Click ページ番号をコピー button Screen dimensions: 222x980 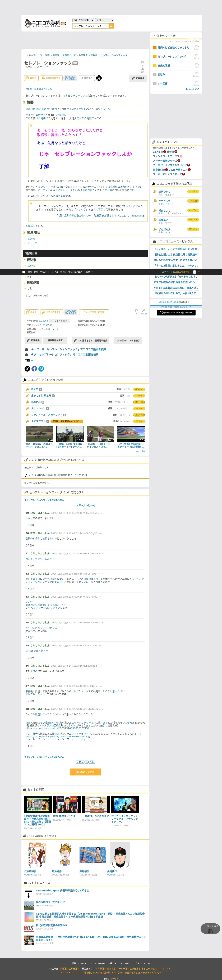(60, 321)
